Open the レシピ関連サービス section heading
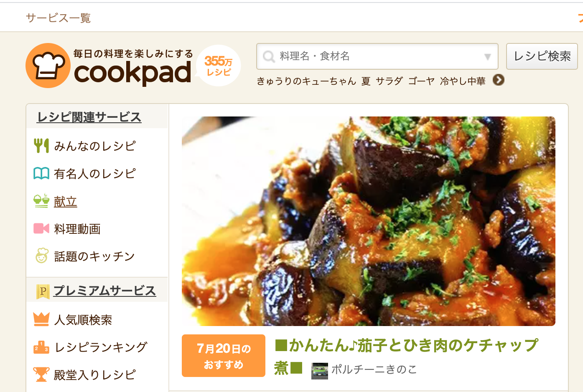 (89, 117)
